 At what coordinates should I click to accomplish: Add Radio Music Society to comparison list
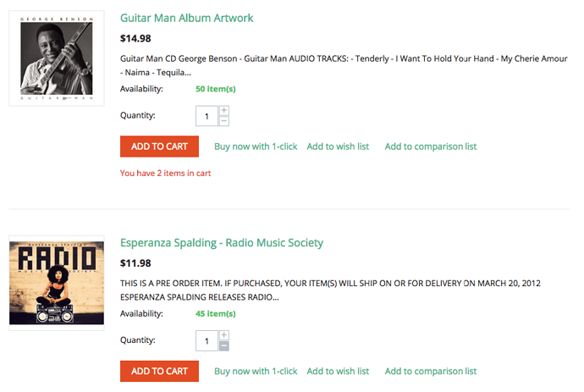(431, 371)
